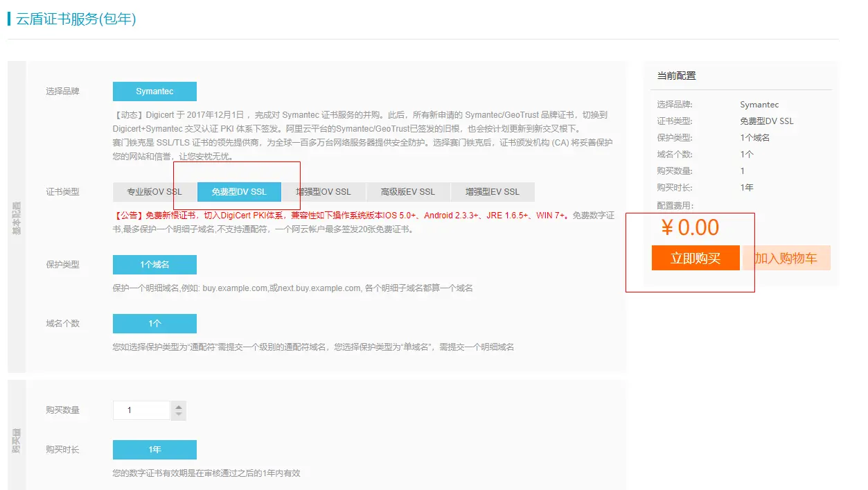Choose 高级版EV SSL certificate type

click(x=408, y=192)
